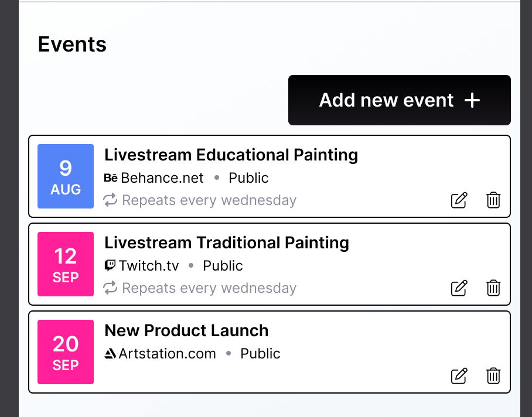Click the Artstation.com platform link
Viewport: 532px width, 417px height.
[167, 354]
